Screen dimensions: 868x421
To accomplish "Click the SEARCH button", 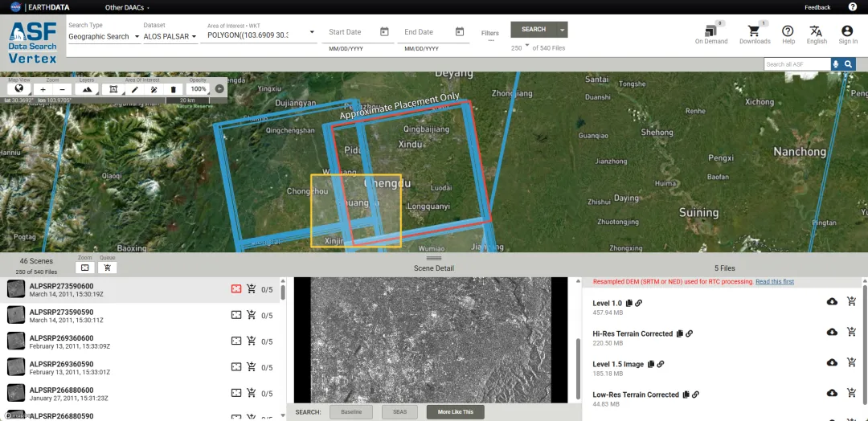I will [x=534, y=29].
